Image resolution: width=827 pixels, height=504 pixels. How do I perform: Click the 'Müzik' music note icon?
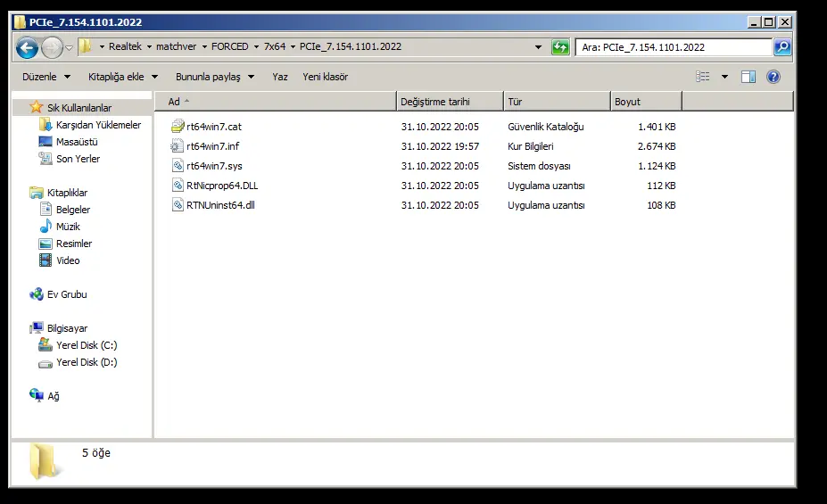click(45, 227)
